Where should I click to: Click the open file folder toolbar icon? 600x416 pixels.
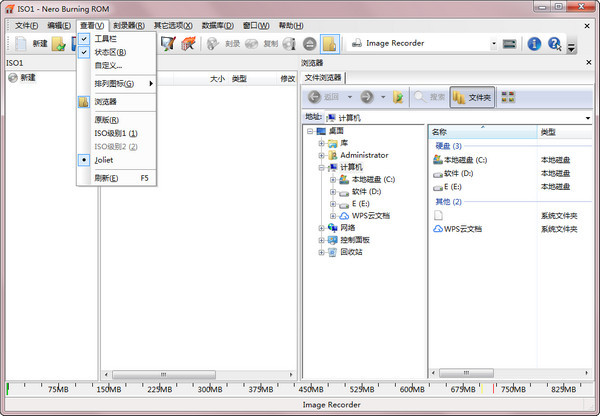click(59, 44)
